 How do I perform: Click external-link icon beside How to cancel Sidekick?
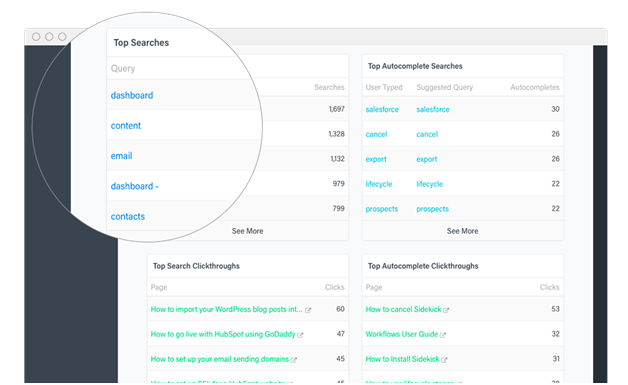(446, 310)
